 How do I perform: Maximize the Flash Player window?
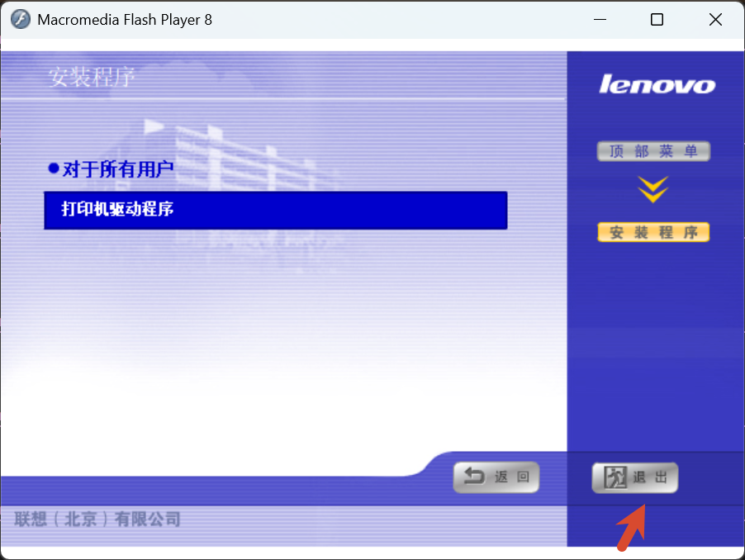[x=657, y=20]
